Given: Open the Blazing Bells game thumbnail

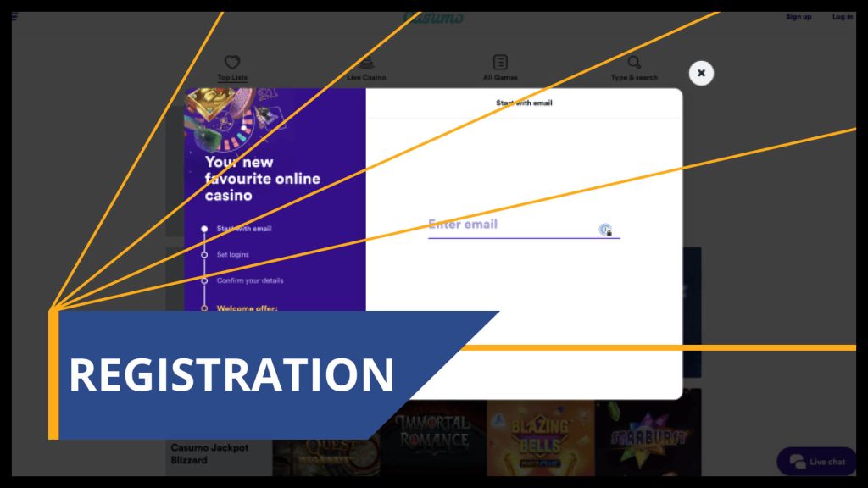Looking at the screenshot, I should pyautogui.click(x=540, y=438).
